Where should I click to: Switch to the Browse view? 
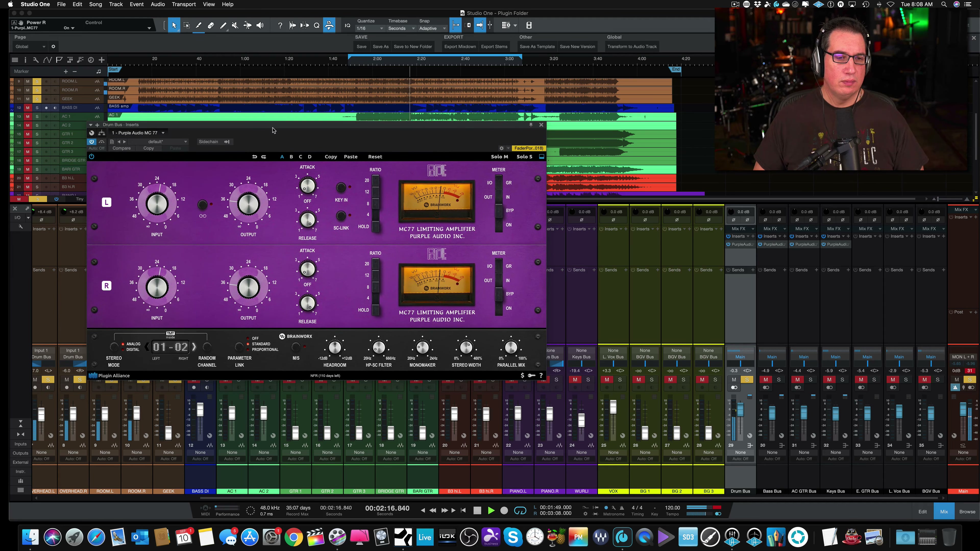pos(967,511)
